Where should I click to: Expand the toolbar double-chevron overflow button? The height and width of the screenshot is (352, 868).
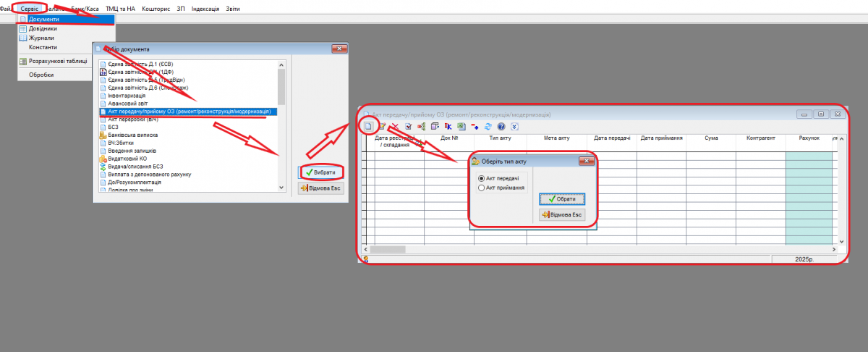click(x=514, y=126)
